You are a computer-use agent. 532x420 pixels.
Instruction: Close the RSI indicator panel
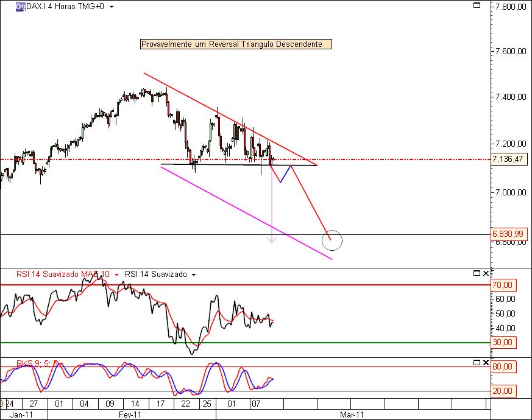[486, 273]
